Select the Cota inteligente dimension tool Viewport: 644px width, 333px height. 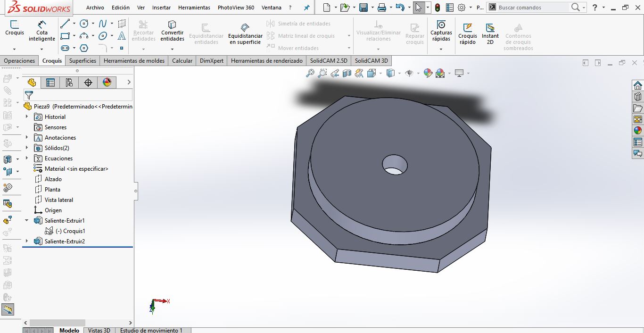[x=42, y=30]
